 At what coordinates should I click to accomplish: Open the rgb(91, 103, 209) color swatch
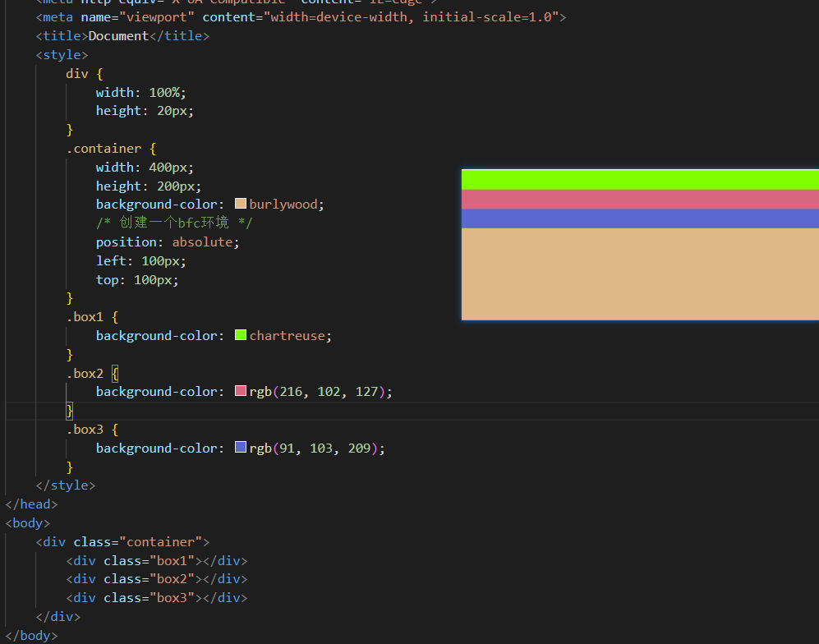coord(240,447)
